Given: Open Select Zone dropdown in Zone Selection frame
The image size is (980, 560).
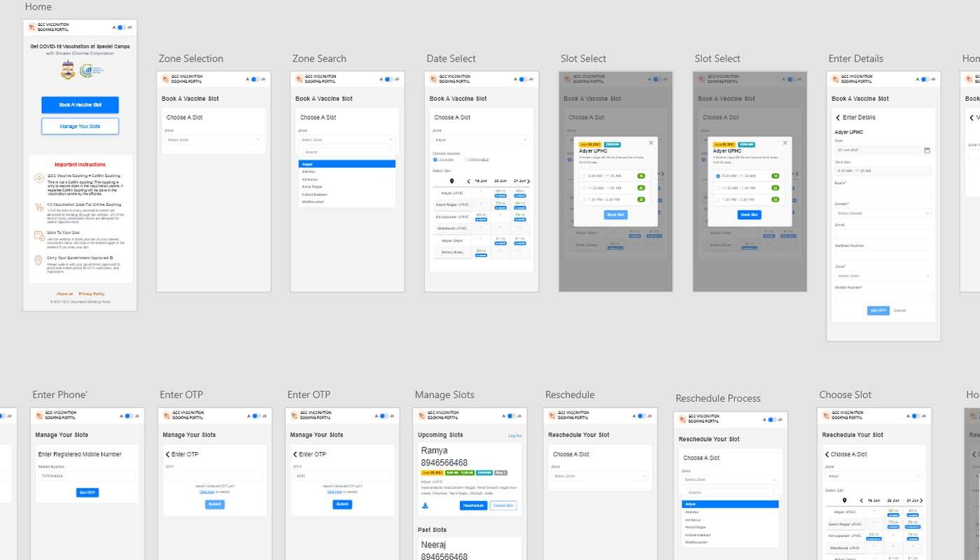Looking at the screenshot, I should point(213,140).
